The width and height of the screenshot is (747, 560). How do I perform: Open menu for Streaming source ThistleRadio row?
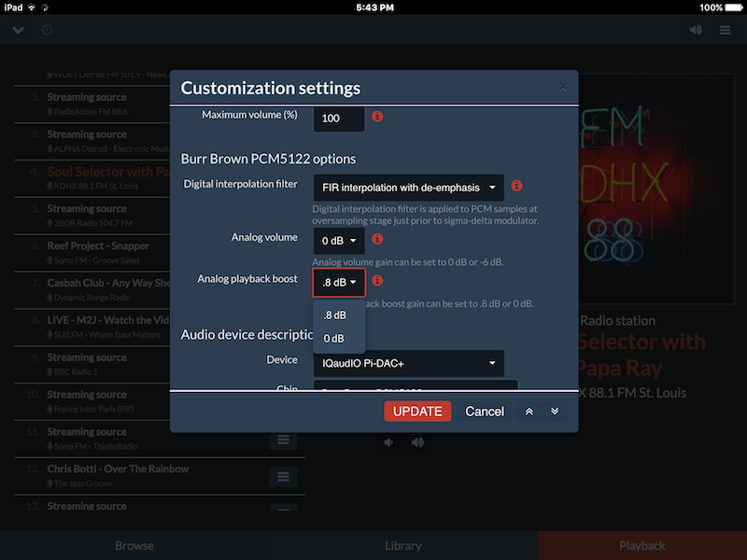(x=284, y=440)
